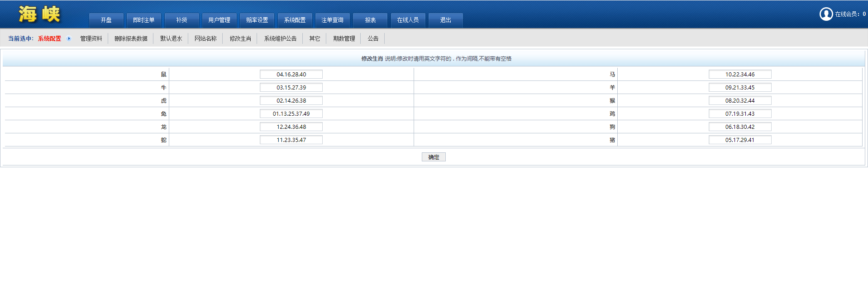Click the 龙 numbers text box
The width and height of the screenshot is (868, 283).
(291, 127)
